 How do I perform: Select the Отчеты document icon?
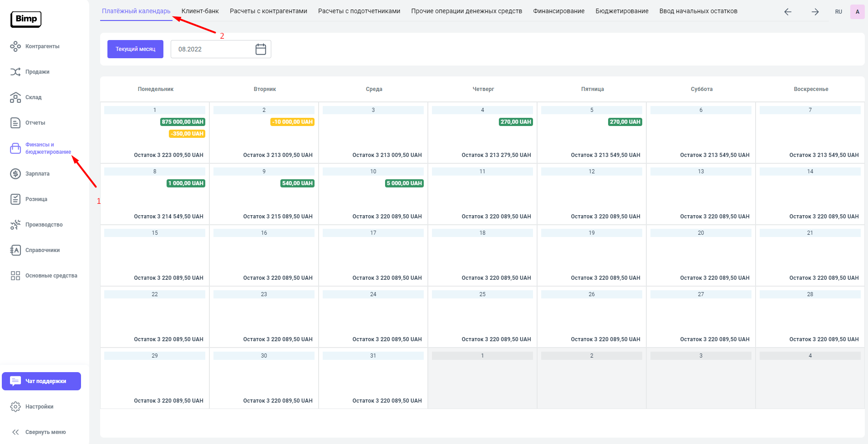coord(15,123)
